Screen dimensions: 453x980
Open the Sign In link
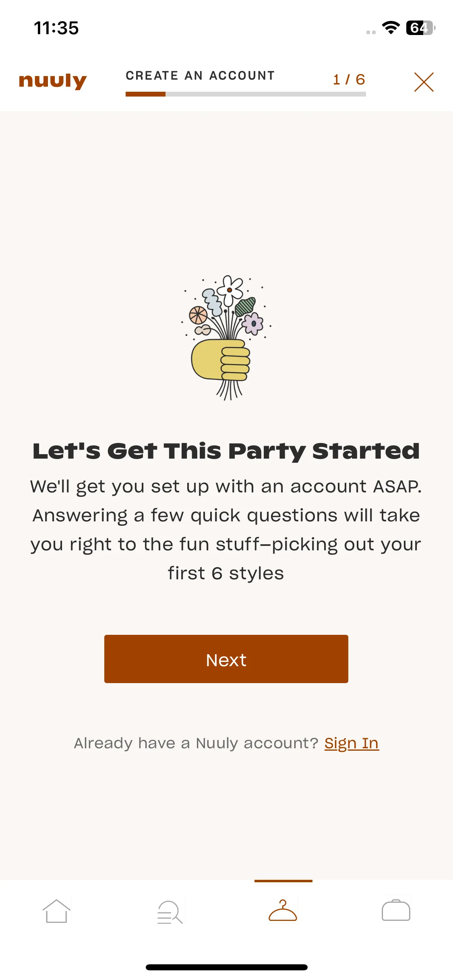[x=352, y=743]
